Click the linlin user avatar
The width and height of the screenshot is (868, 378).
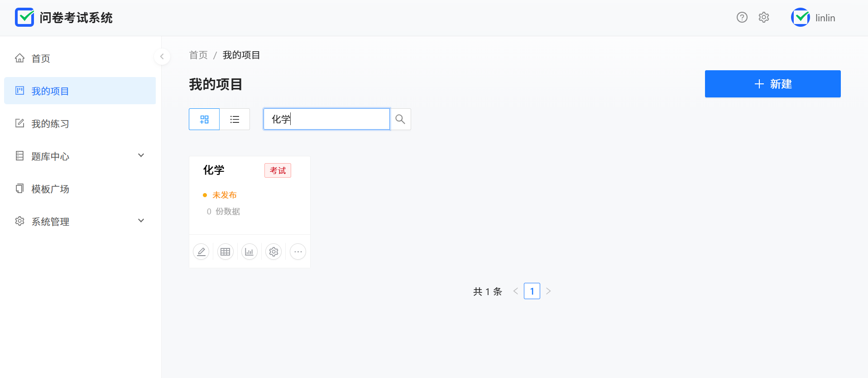[801, 17]
